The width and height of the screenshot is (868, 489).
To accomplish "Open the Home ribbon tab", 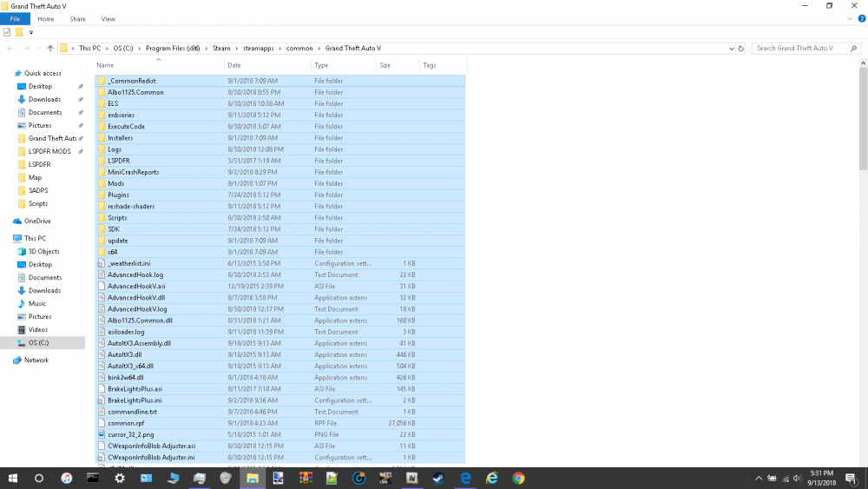I will tap(46, 19).
